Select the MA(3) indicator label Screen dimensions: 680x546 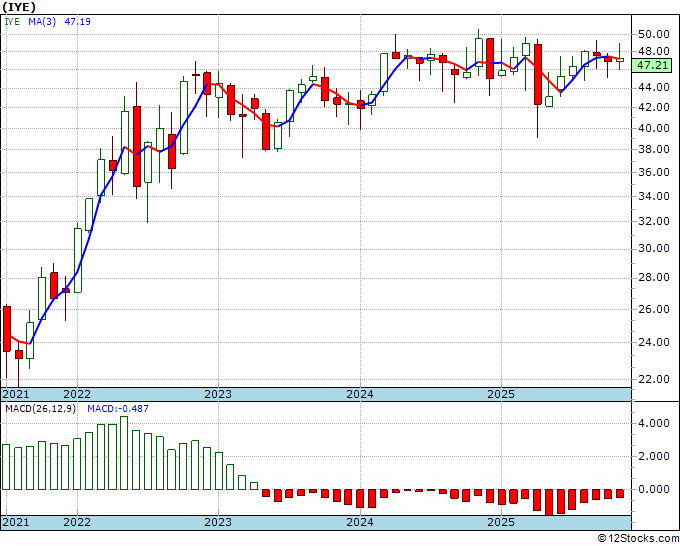pyautogui.click(x=42, y=21)
